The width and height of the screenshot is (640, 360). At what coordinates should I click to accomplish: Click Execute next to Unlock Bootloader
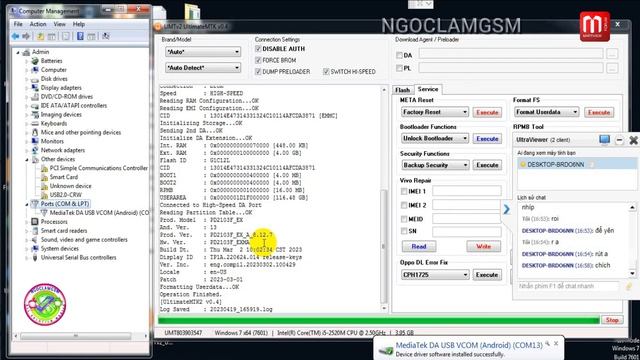(487, 139)
